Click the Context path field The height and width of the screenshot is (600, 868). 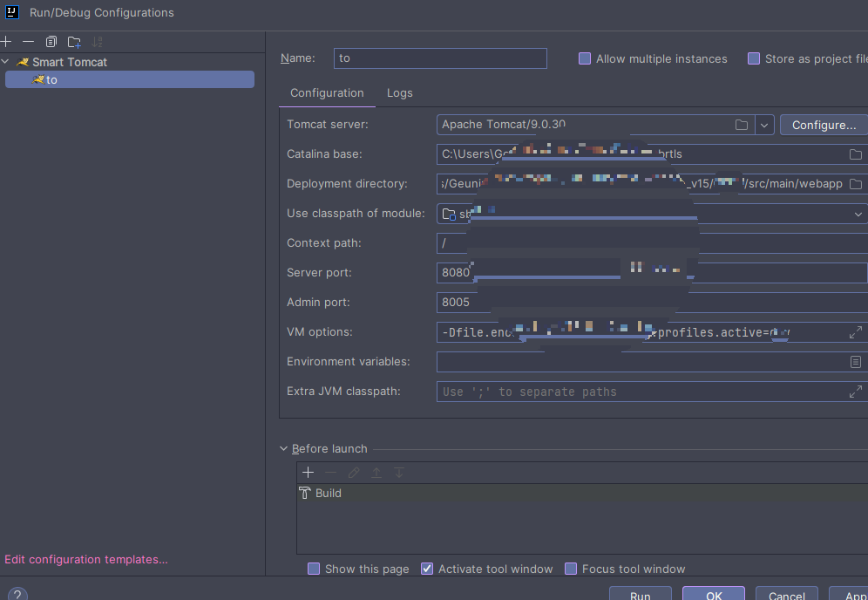[x=652, y=243]
